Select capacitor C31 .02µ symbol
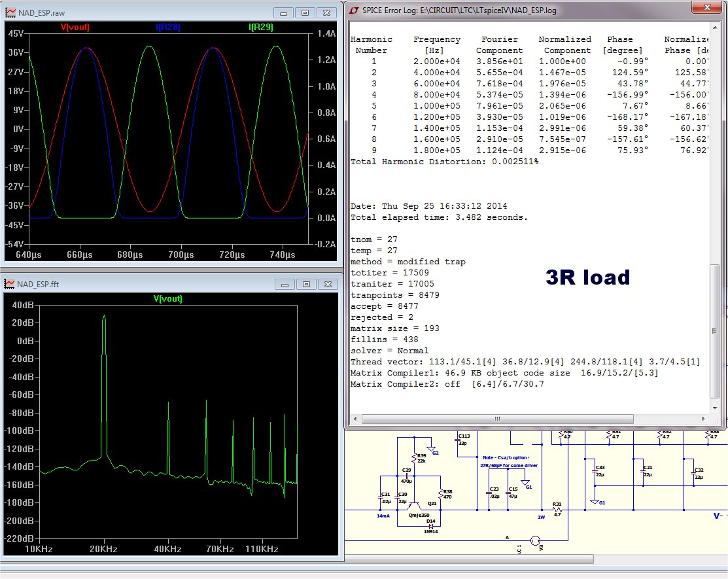Viewport: 728px width, 579px height. pos(380,498)
